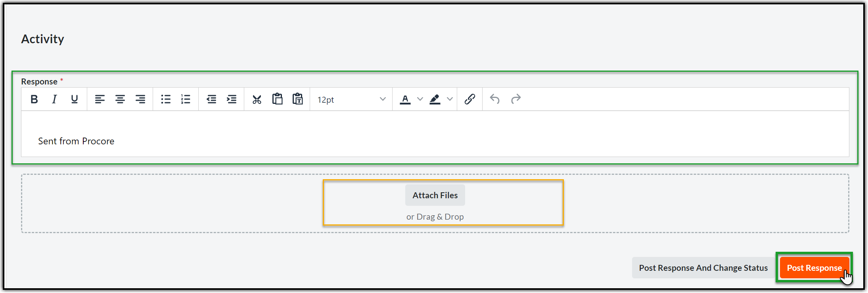Screen dimensions: 868x293
Task: Cut the selected text
Action: [x=257, y=99]
